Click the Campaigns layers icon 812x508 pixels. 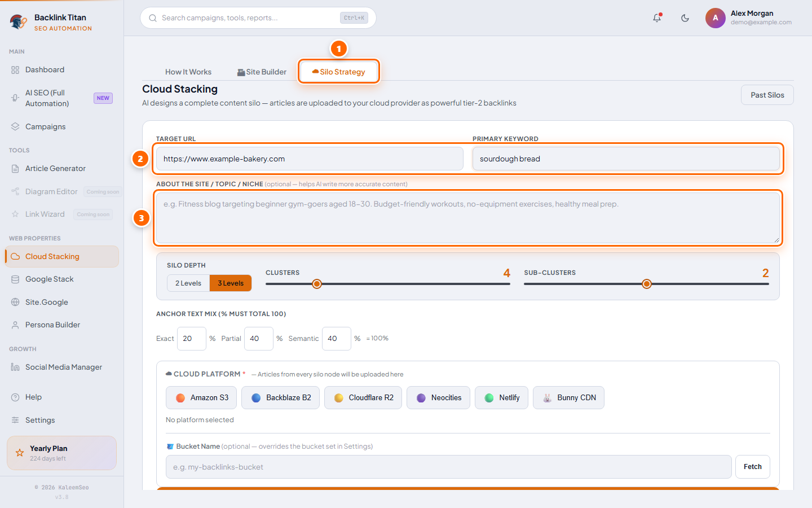[15, 126]
